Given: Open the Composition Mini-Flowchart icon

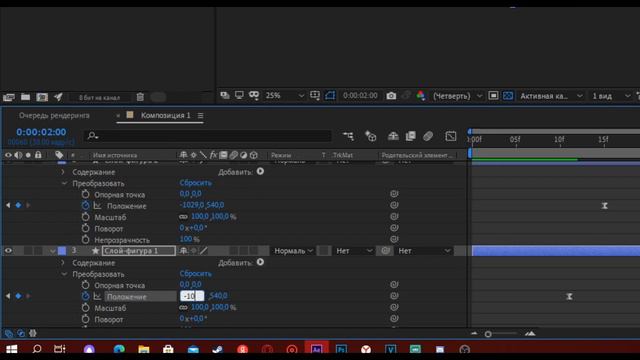Looking at the screenshot, I should [348, 136].
